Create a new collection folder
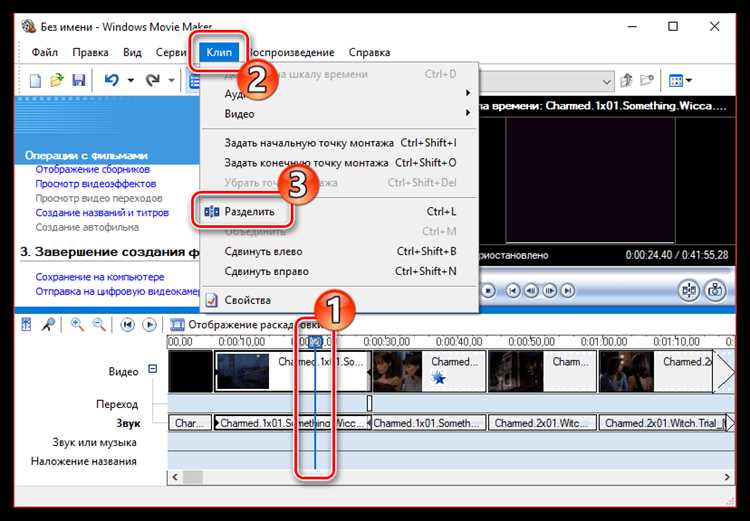This screenshot has height=521, width=750. pyautogui.click(x=647, y=80)
